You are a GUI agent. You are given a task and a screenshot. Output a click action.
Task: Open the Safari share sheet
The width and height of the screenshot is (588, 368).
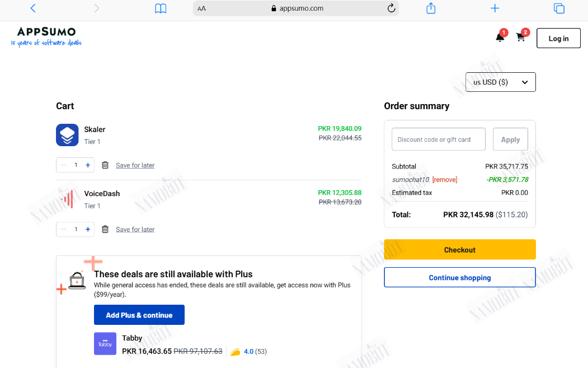coord(431,8)
